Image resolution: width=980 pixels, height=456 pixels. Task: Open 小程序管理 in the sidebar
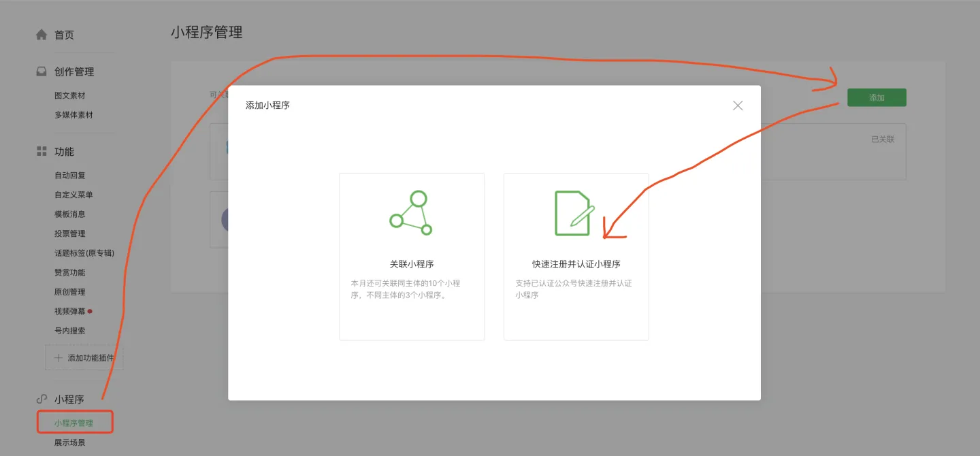point(75,422)
